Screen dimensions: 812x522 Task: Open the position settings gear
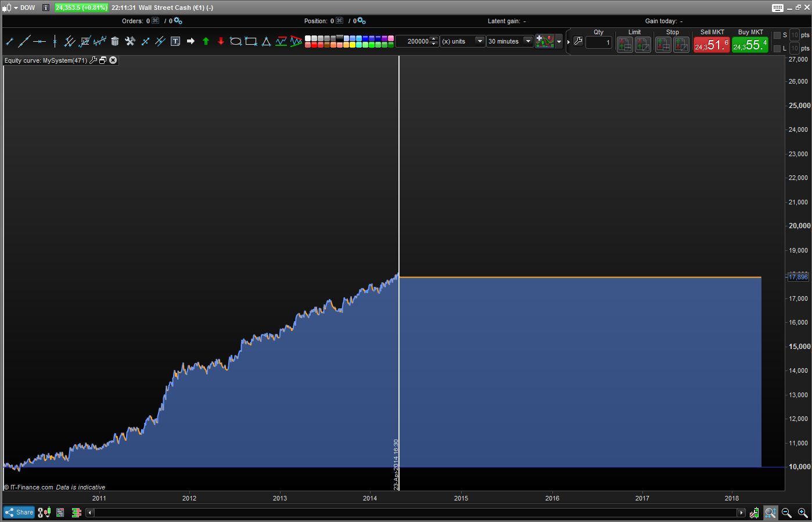click(x=361, y=21)
